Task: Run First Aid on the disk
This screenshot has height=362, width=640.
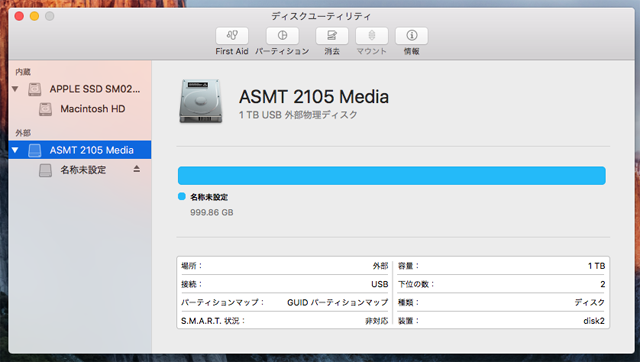Action: (232, 36)
